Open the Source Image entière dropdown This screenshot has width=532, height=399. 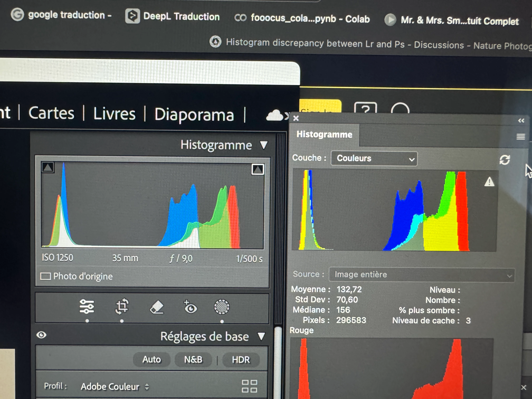pos(422,275)
